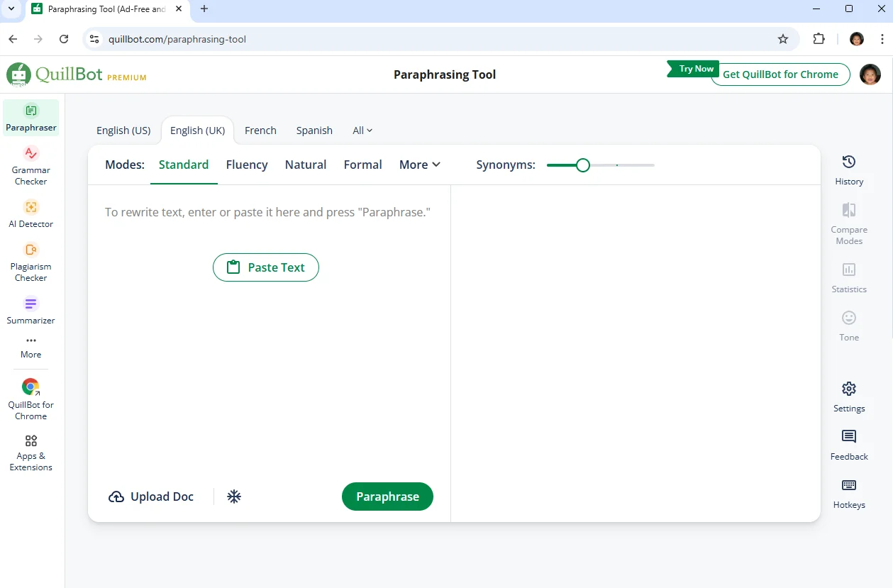Open Compare Modes panel

click(849, 224)
